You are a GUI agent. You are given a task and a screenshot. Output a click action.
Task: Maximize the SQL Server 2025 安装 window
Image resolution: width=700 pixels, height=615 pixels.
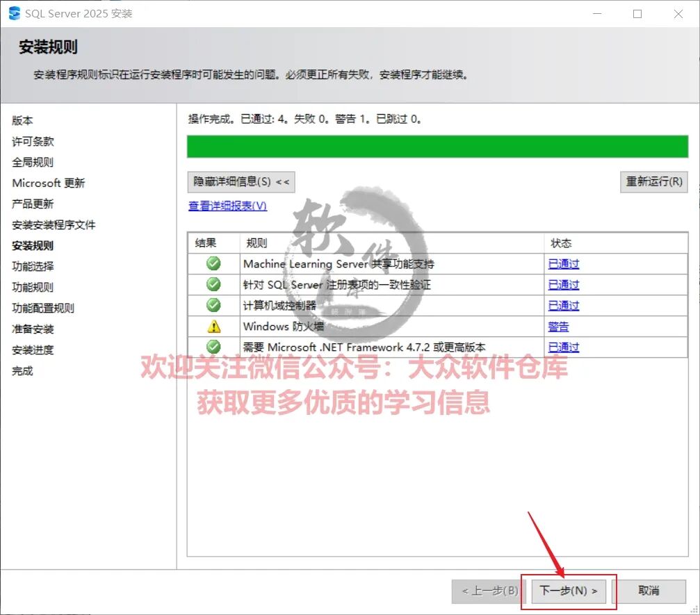pyautogui.click(x=637, y=14)
